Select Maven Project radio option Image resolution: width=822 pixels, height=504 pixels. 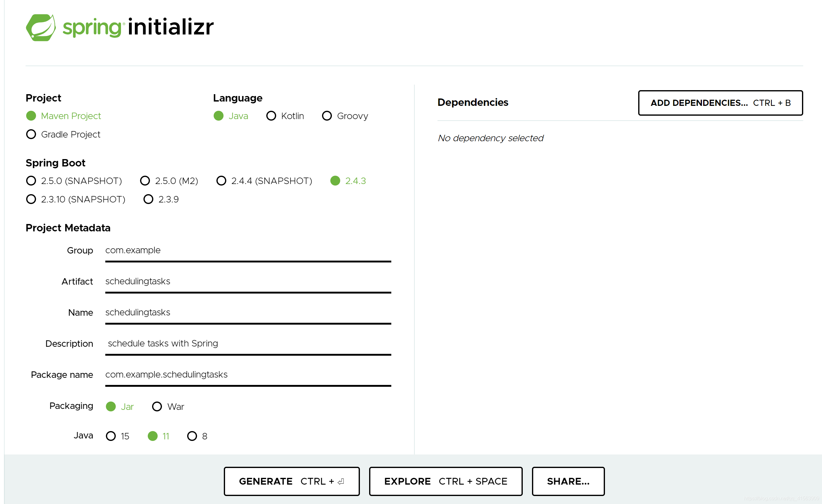tap(63, 116)
